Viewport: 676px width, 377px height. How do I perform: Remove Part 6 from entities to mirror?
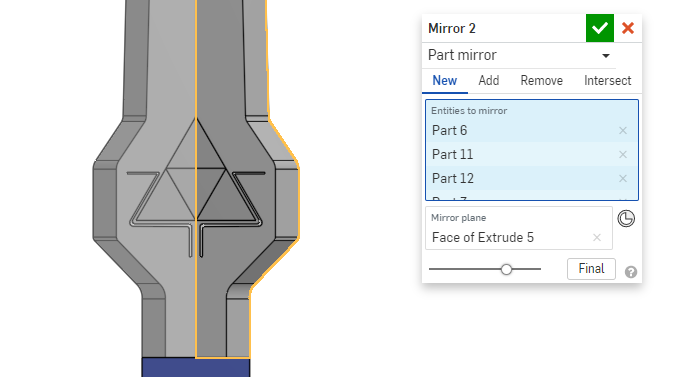(623, 131)
